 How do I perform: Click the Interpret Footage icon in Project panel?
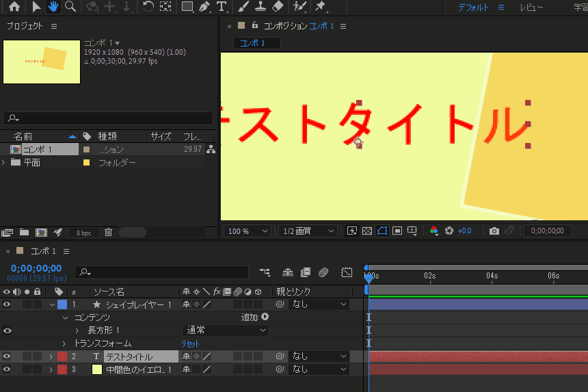7,233
